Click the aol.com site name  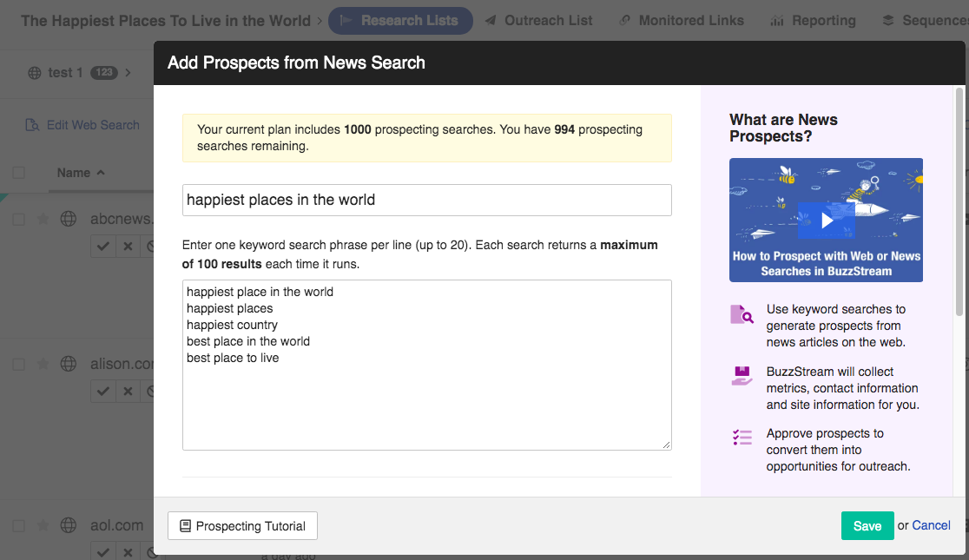pyautogui.click(x=117, y=525)
